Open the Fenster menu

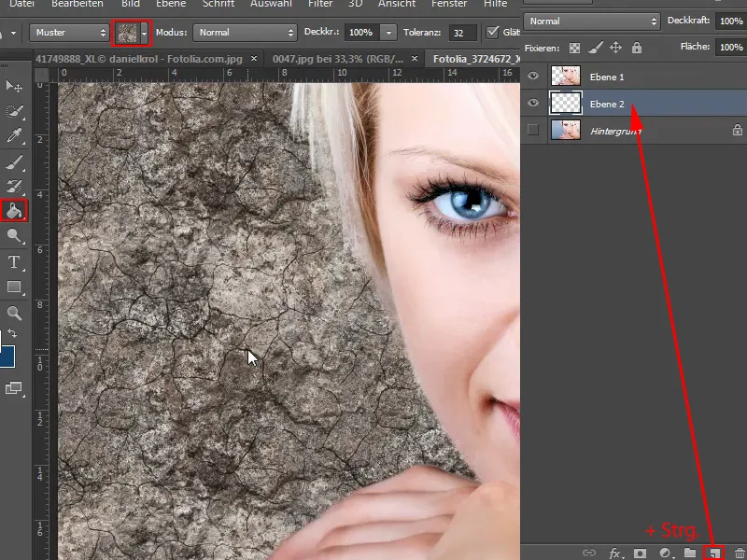coord(449,4)
